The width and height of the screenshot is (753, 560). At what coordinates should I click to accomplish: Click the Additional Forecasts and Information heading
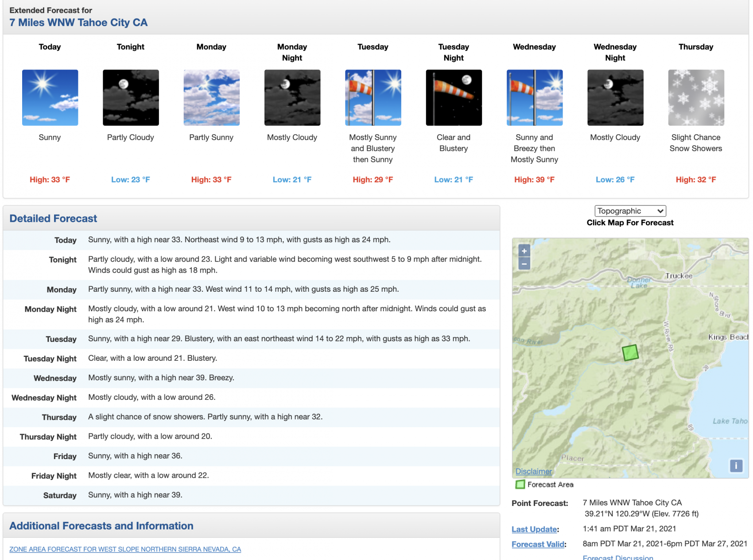pyautogui.click(x=101, y=526)
